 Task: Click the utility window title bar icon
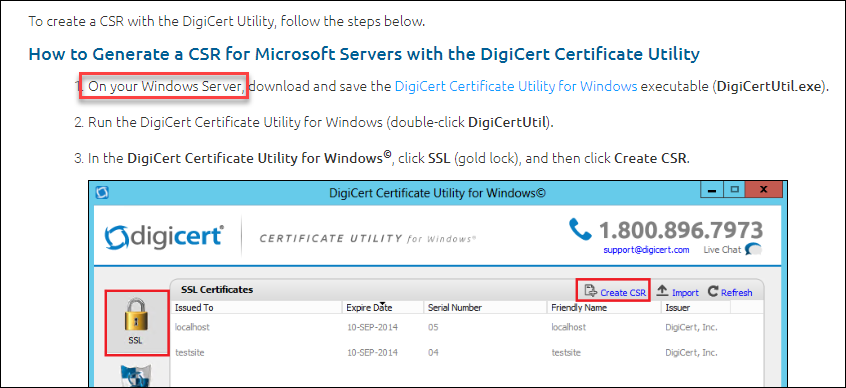point(101,193)
